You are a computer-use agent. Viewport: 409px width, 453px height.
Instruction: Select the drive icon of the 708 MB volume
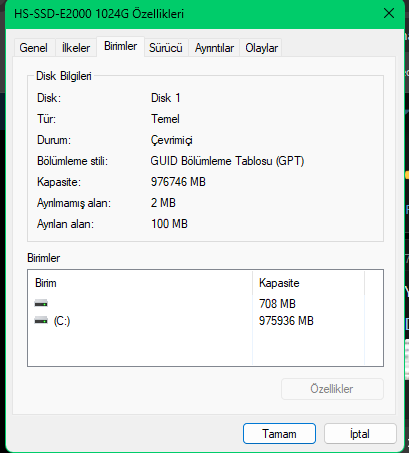pos(41,303)
